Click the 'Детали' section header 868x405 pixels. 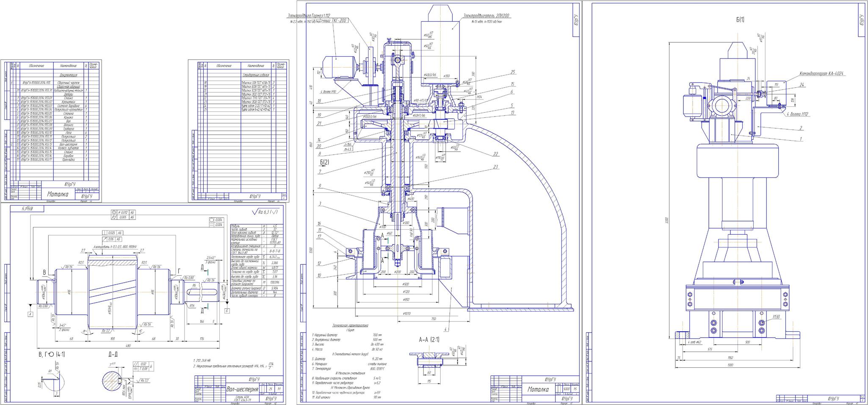(69, 94)
